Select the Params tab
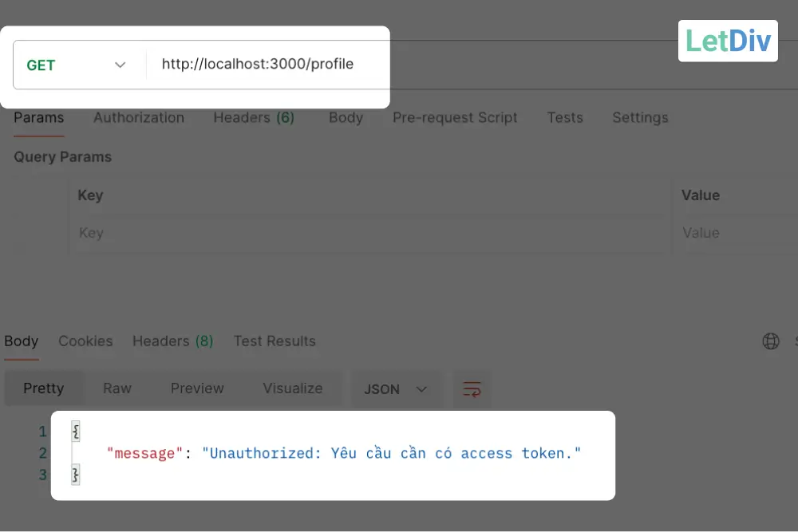This screenshot has height=532, width=798. [38, 118]
